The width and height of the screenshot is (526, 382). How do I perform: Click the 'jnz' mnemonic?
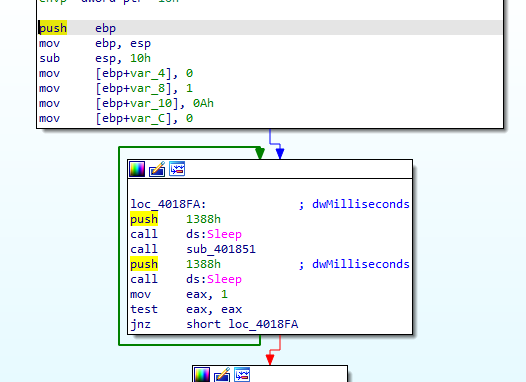[x=141, y=325]
